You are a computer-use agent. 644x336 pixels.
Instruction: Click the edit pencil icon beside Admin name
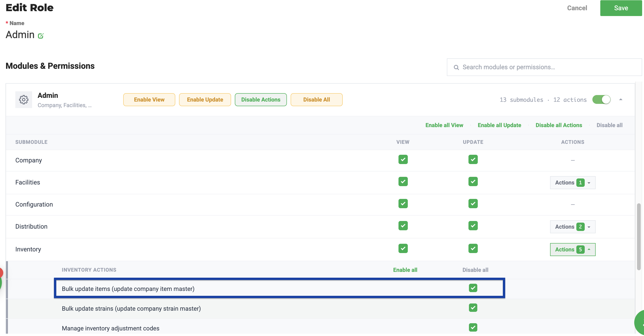click(x=40, y=36)
